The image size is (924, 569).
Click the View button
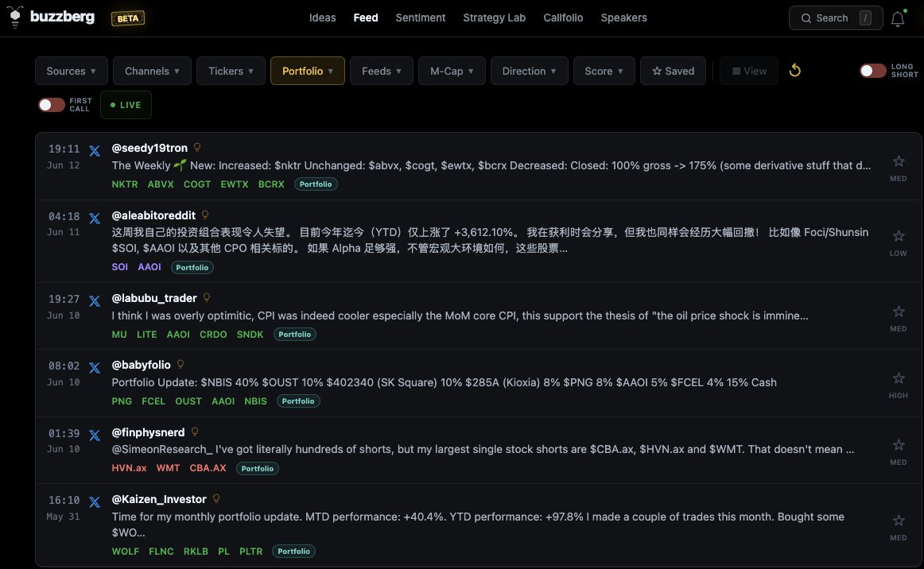(749, 71)
